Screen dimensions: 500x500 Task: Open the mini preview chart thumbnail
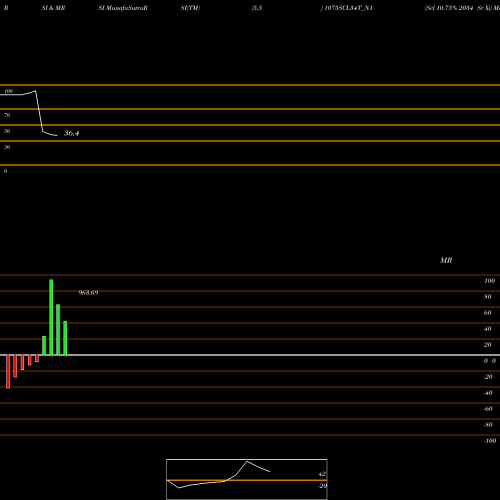(247, 479)
